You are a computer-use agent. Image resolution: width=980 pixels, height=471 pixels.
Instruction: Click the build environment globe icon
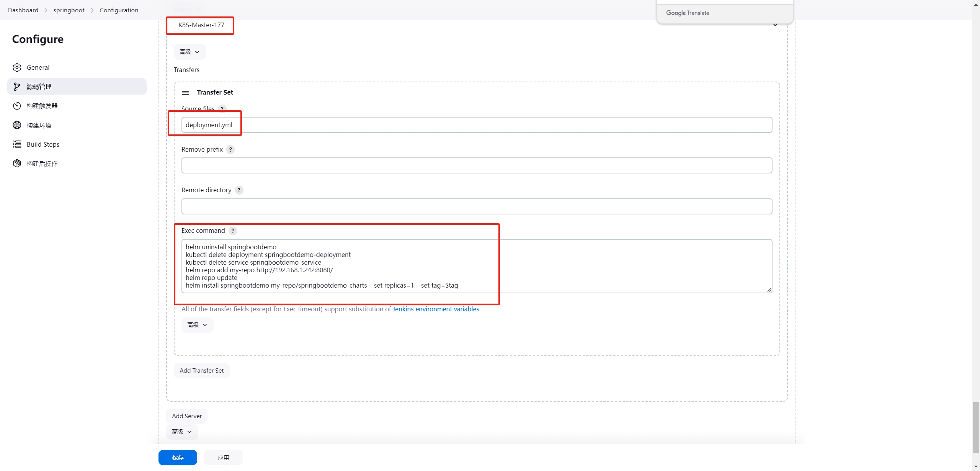(x=17, y=125)
